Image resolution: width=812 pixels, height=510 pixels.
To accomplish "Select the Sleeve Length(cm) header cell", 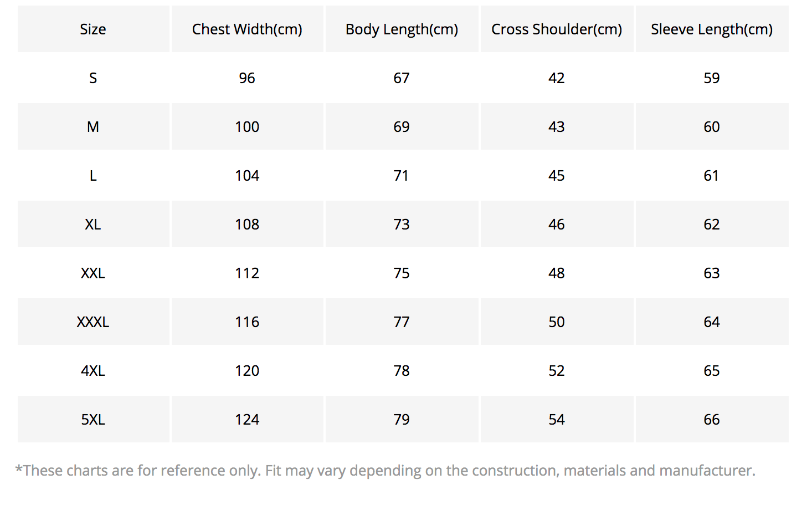I will [x=712, y=29].
